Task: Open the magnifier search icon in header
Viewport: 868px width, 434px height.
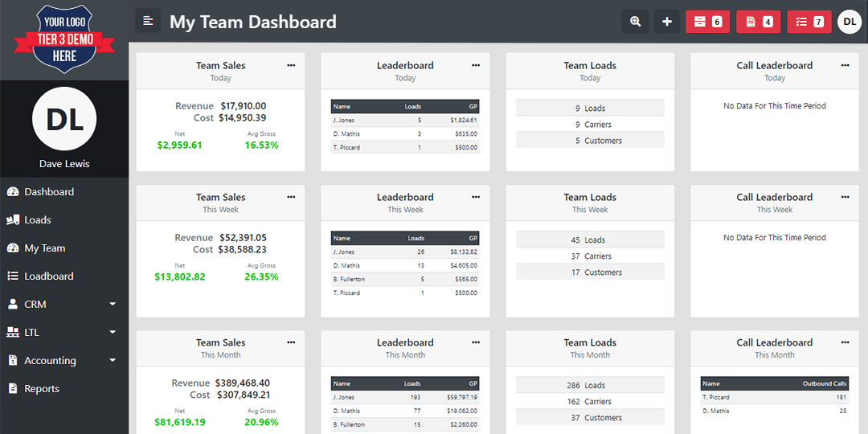Action: tap(635, 22)
